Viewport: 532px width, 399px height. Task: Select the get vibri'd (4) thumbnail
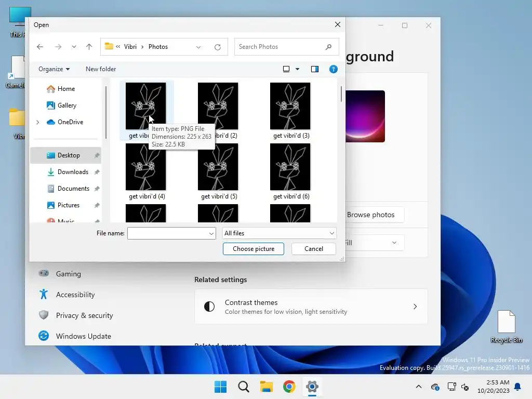coord(145,167)
